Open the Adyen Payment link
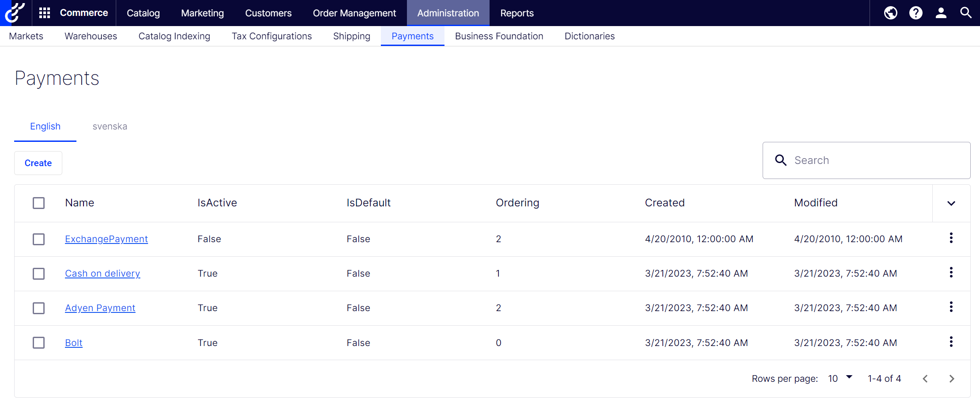 tap(100, 308)
